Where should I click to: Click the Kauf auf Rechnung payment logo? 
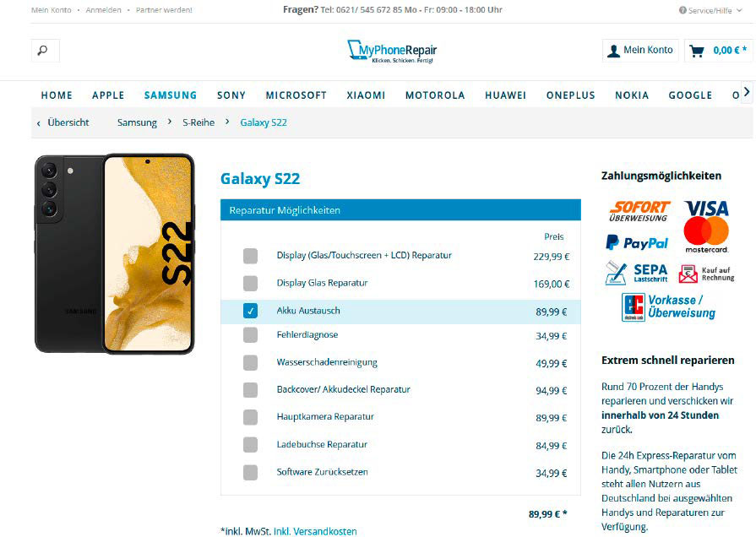click(x=706, y=274)
